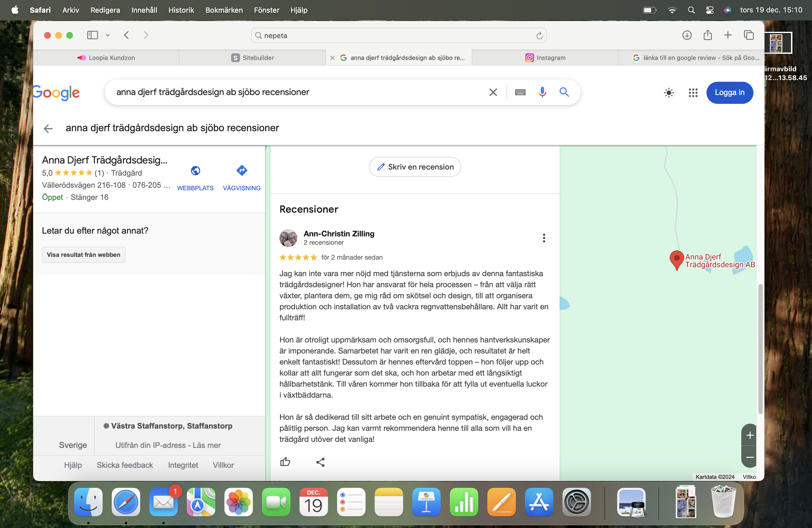Go back with Safari's back arrow
This screenshot has width=812, height=528.
click(x=126, y=35)
